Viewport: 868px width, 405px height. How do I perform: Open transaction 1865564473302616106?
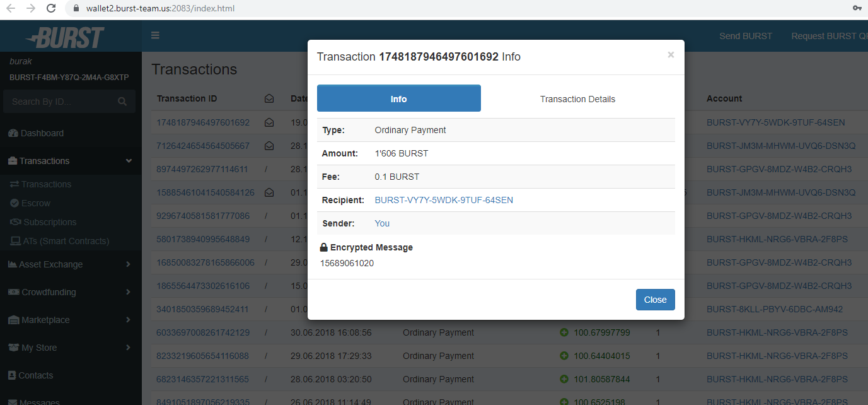tap(203, 286)
